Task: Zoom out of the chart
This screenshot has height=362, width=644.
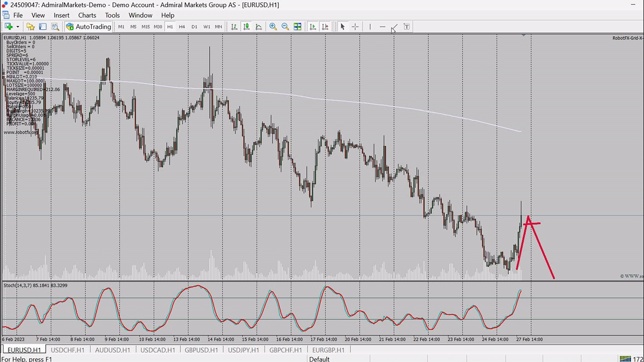Action: (285, 26)
